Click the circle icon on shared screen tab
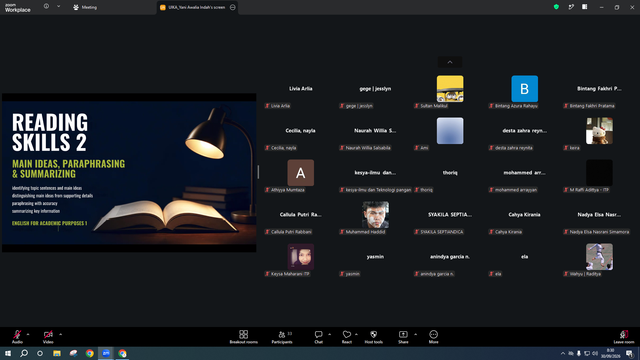This screenshot has height=360, width=640. (233, 7)
